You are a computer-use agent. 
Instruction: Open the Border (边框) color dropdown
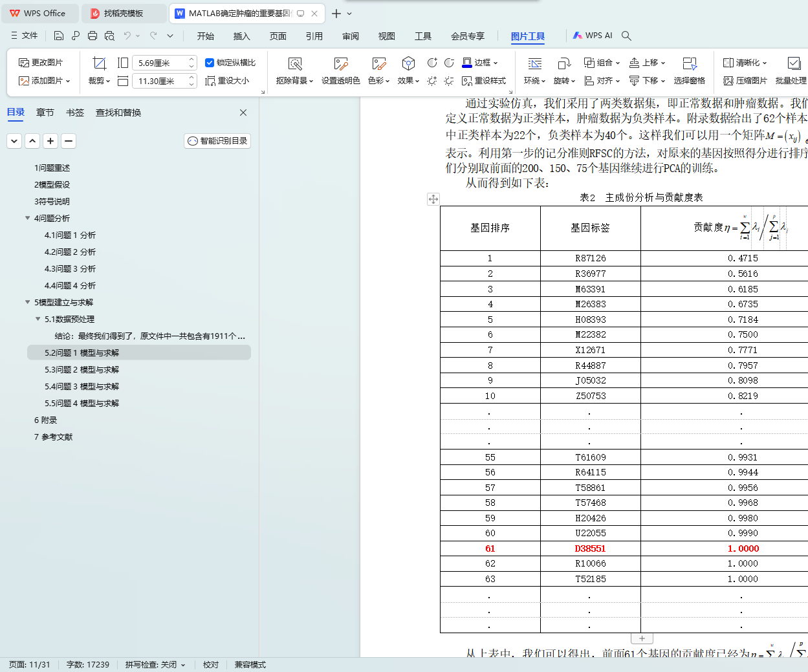[x=496, y=63]
